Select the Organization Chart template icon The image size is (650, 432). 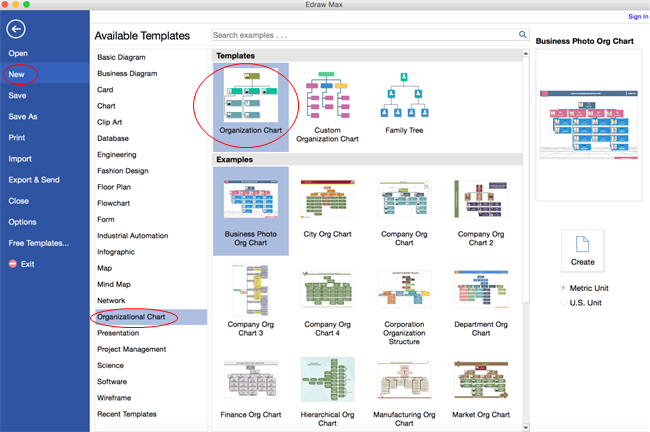[x=251, y=95]
